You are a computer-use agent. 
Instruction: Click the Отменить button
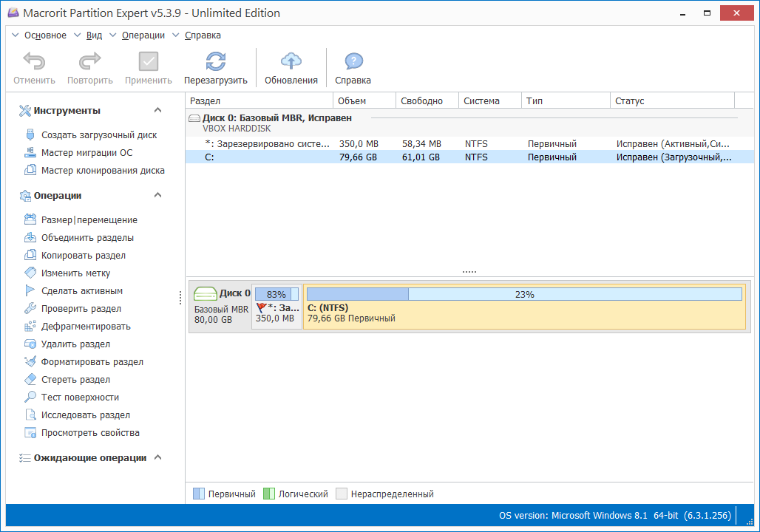(x=33, y=66)
